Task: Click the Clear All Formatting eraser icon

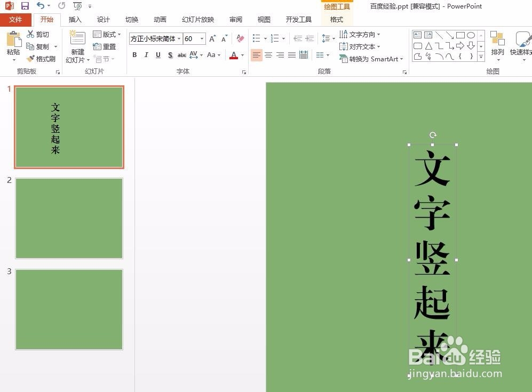Action: click(240, 38)
